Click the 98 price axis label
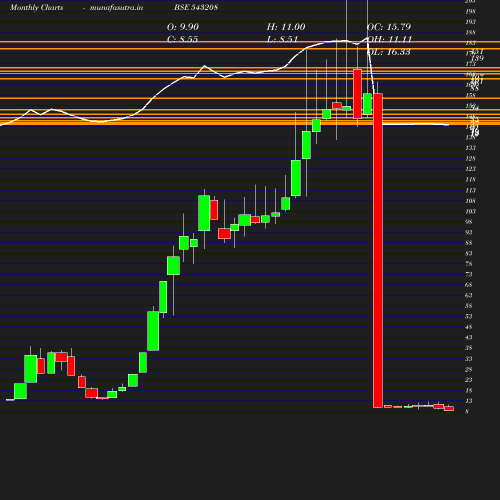500x500 pixels. [469, 222]
